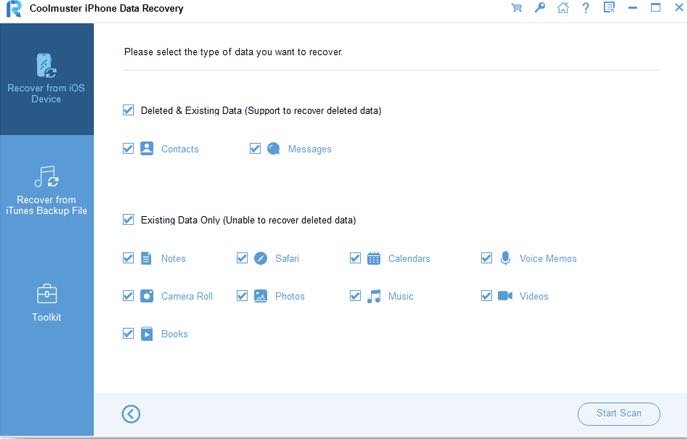Click the Music note icon
687x439 pixels.
(374, 296)
